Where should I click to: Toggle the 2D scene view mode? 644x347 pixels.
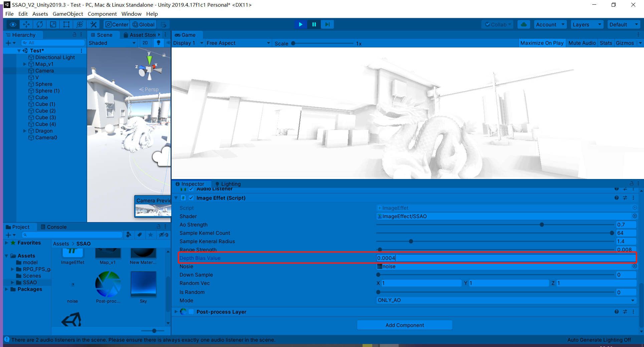click(145, 43)
